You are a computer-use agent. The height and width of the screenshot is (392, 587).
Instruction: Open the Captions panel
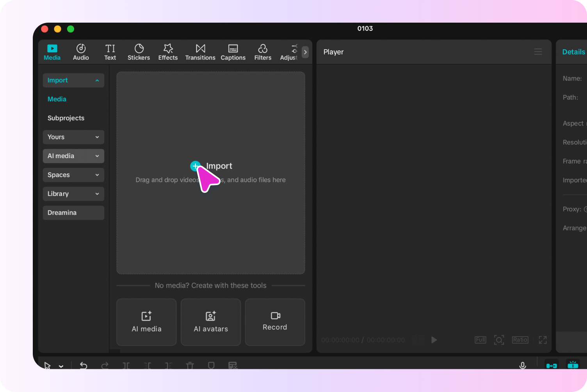click(233, 52)
